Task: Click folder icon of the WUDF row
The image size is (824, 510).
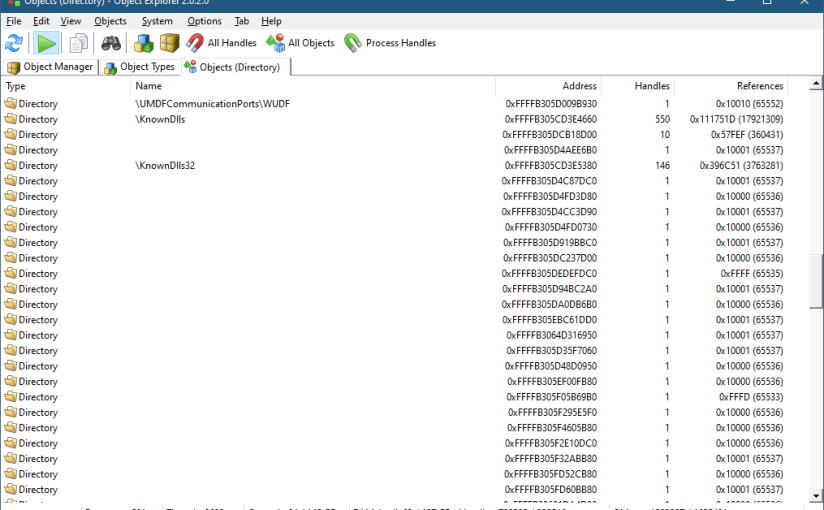Action: 11,103
